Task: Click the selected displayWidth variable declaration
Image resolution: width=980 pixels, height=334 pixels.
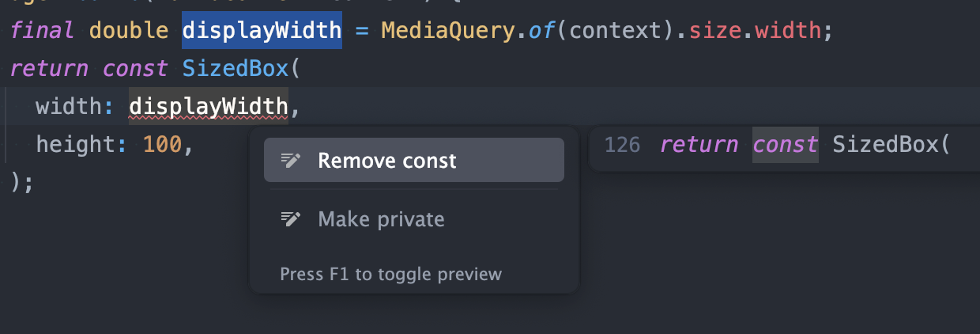Action: coord(262,31)
